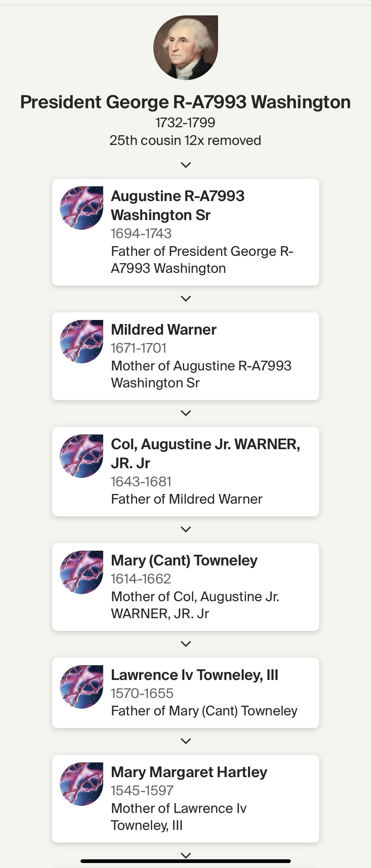Select Col Augustine Warner Jr's DNA avatar

click(x=81, y=456)
